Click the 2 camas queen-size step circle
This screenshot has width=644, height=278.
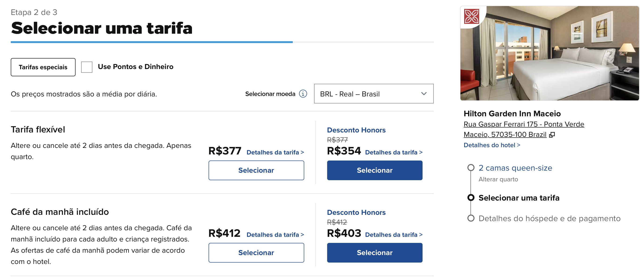tap(471, 168)
